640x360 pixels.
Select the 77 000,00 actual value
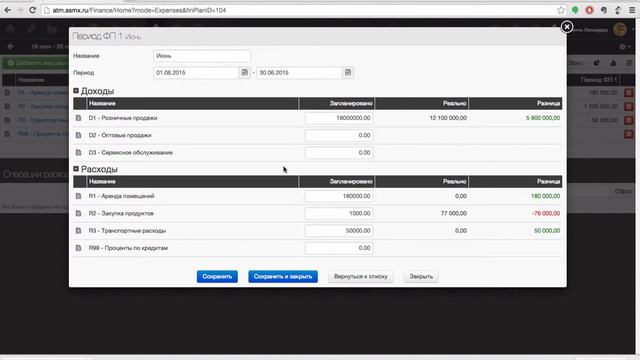tap(453, 213)
